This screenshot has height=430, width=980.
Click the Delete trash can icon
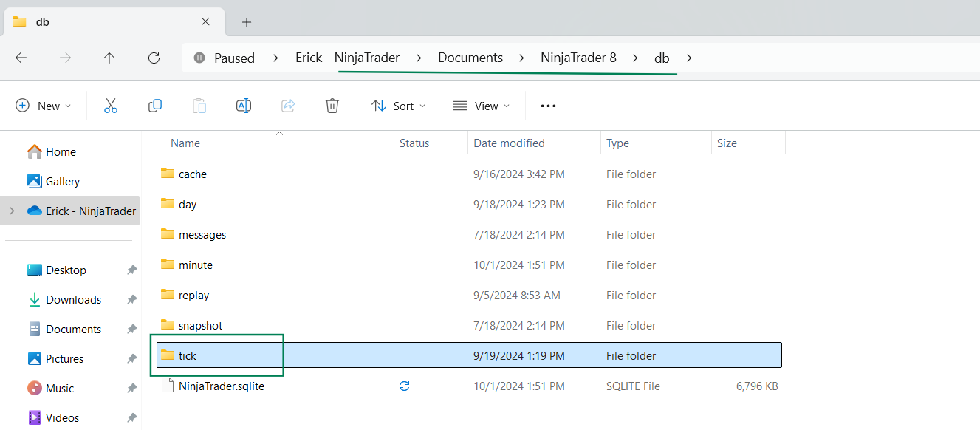coord(332,106)
